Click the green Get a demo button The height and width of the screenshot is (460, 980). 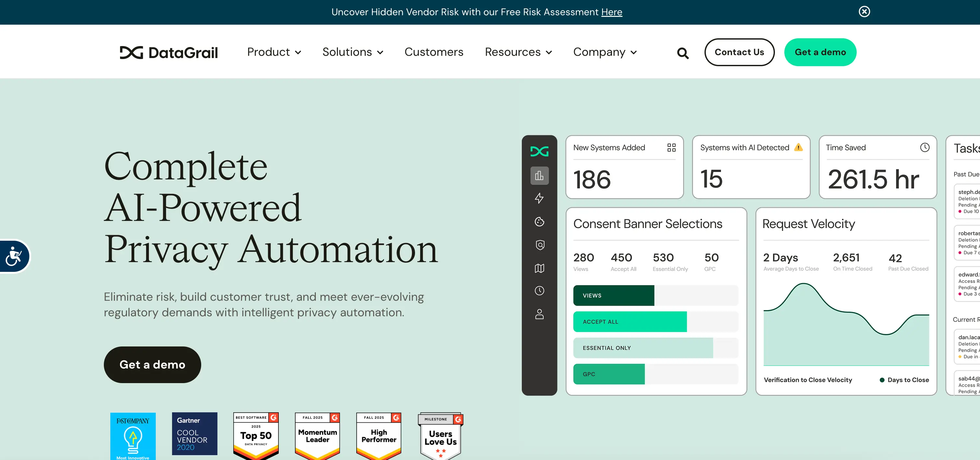[x=820, y=52]
